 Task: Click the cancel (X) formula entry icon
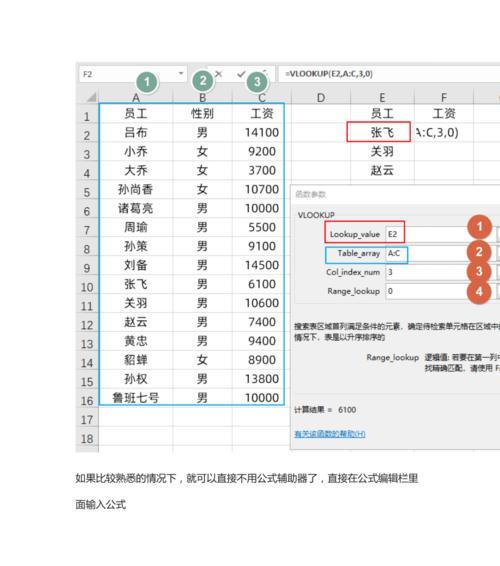pos(218,74)
